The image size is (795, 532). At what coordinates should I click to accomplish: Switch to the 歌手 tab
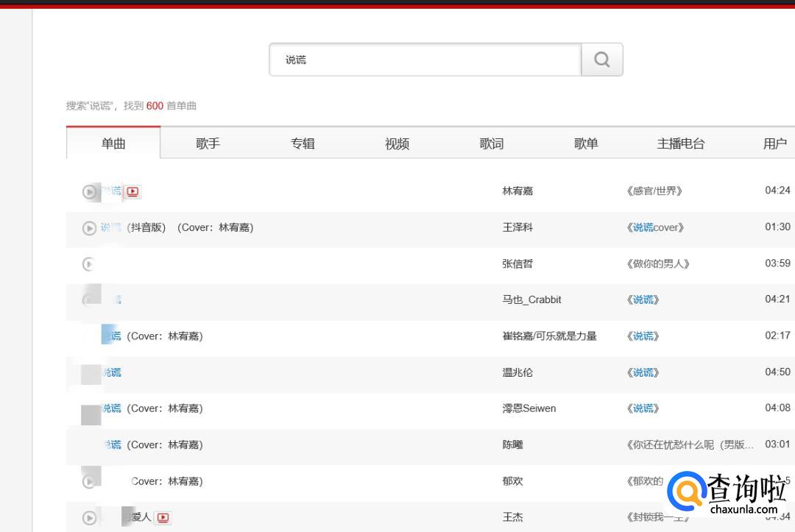tap(208, 143)
